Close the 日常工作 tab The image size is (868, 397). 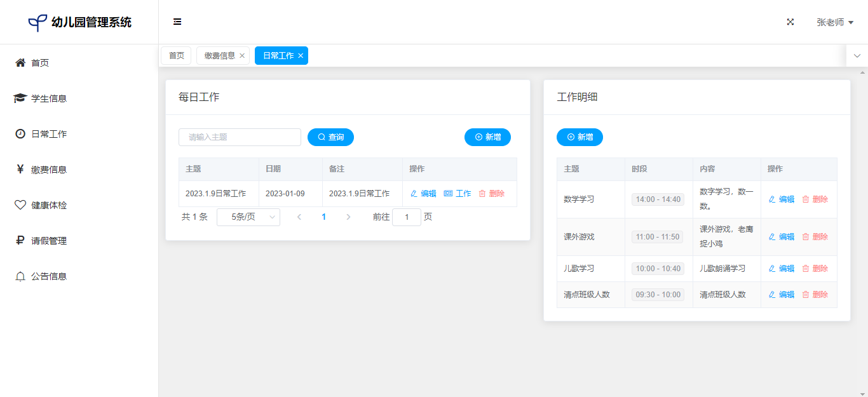(301, 56)
